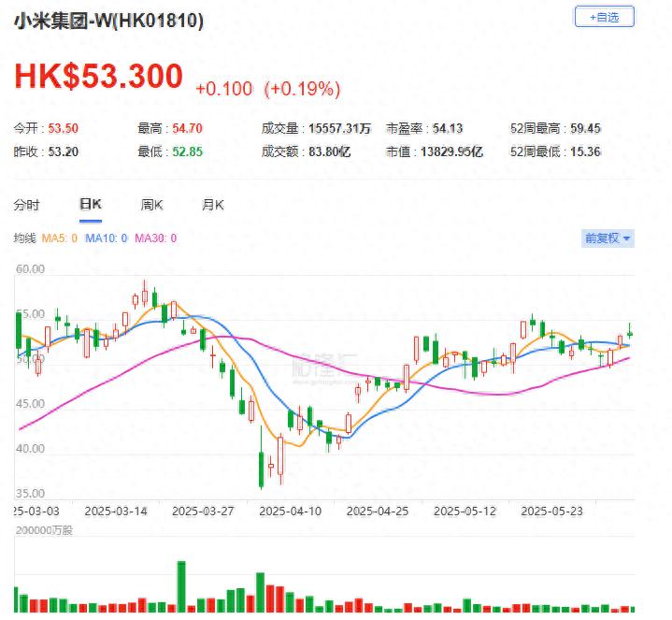Click the 成交额 value 83.80亿
Screen dimensions: 672x620
[x=330, y=151]
